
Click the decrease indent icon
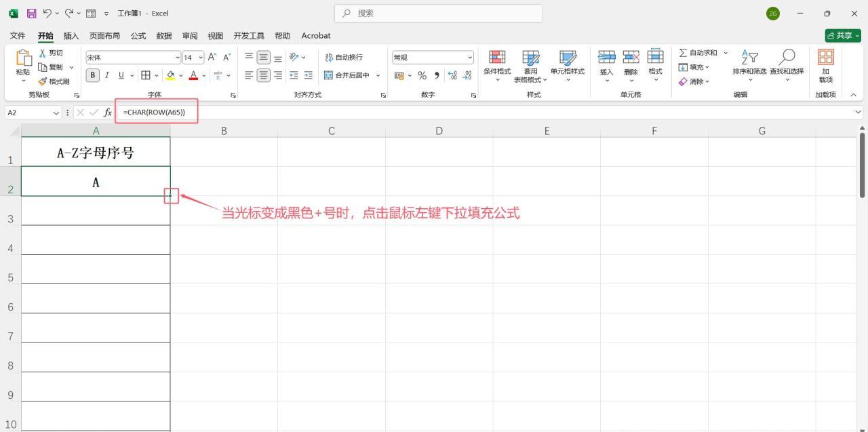tap(294, 75)
